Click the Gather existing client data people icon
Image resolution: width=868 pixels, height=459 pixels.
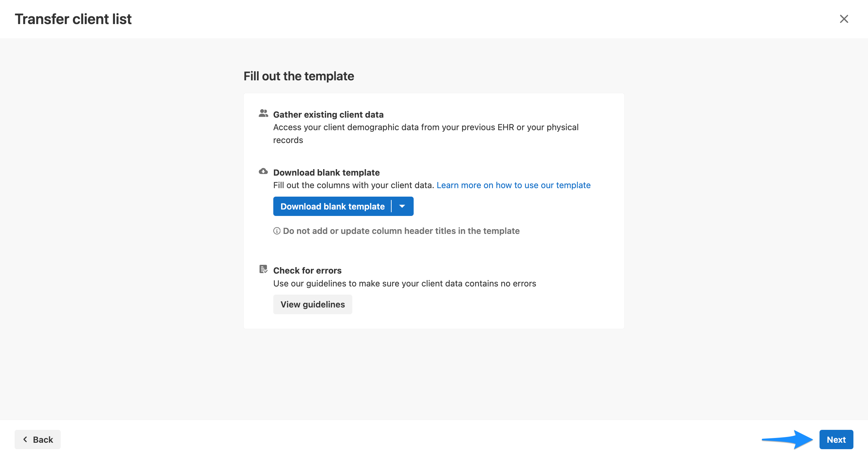point(263,113)
